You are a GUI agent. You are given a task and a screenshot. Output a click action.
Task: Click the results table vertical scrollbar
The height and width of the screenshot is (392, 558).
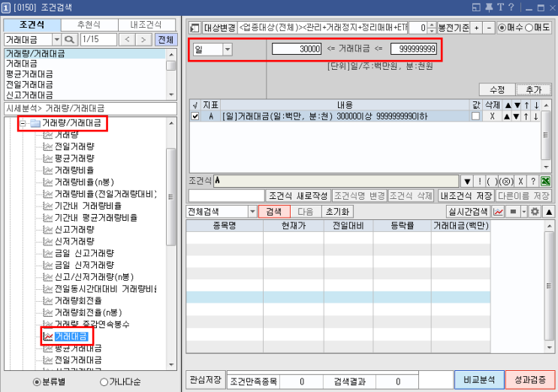pyautogui.click(x=549, y=286)
